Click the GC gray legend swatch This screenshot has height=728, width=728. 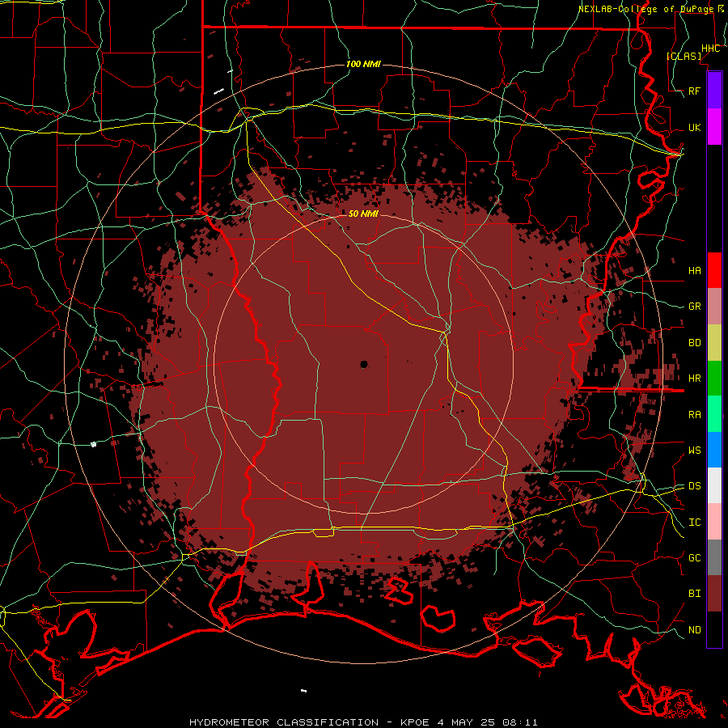coord(714,557)
